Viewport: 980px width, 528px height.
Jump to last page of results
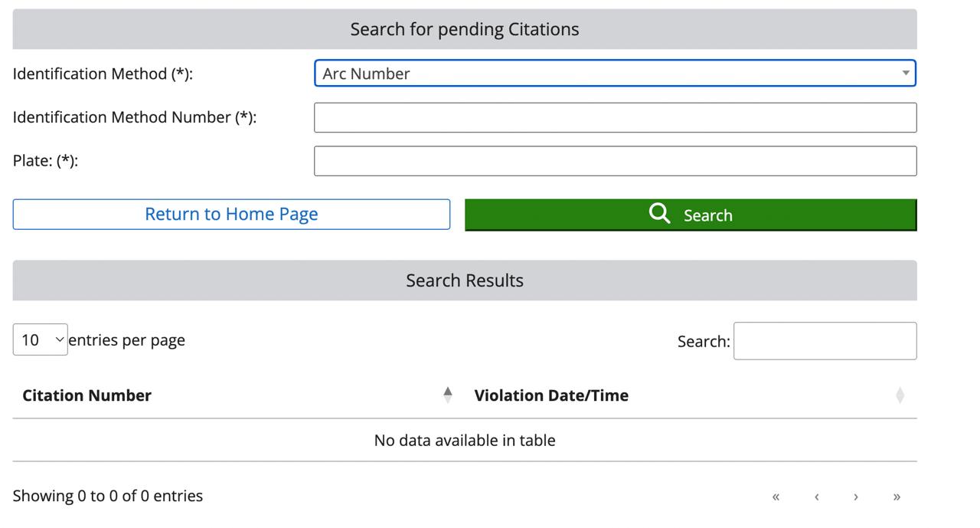pos(897,497)
